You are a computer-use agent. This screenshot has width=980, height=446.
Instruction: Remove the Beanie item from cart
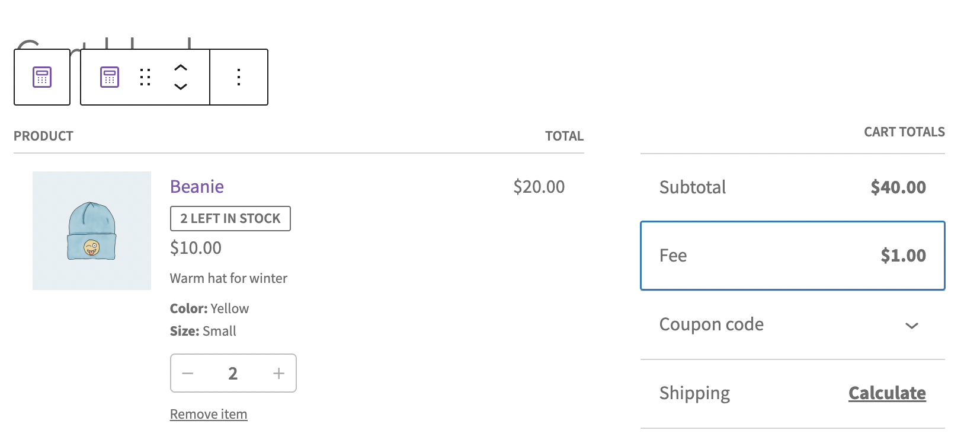click(x=209, y=413)
